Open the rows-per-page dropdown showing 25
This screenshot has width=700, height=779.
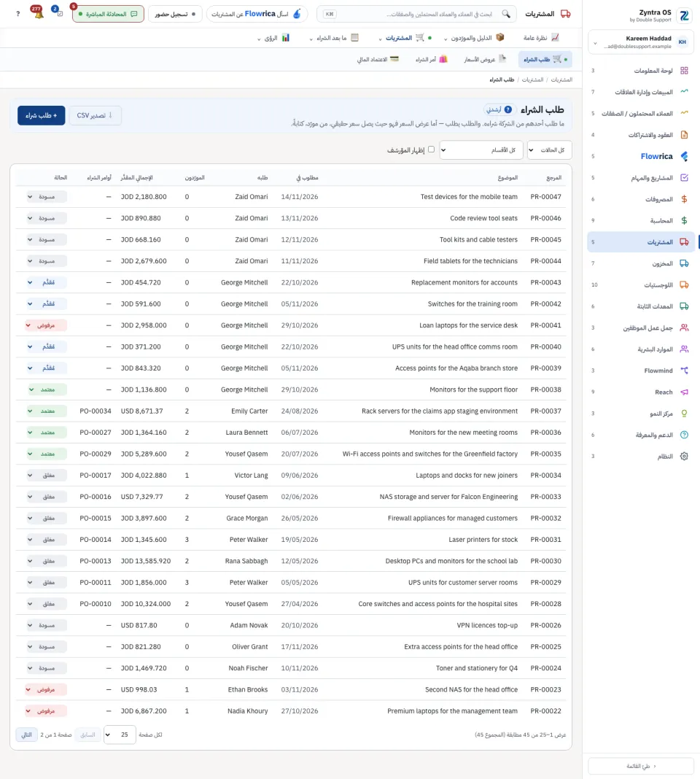[120, 735]
